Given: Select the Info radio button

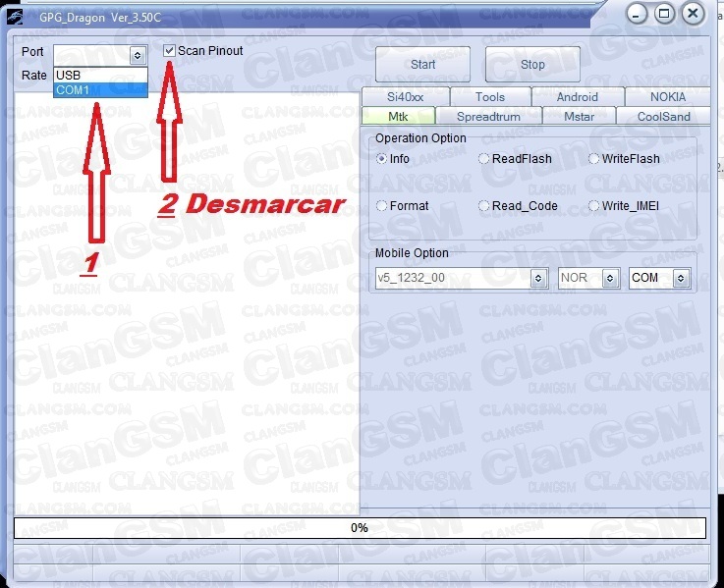Looking at the screenshot, I should (x=382, y=159).
